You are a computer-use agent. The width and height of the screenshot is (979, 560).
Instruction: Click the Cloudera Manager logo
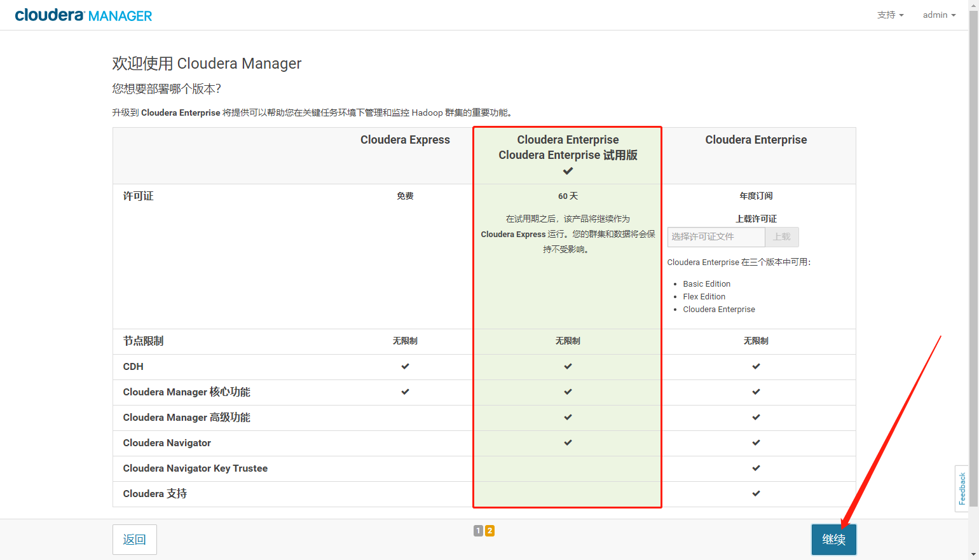pos(83,15)
